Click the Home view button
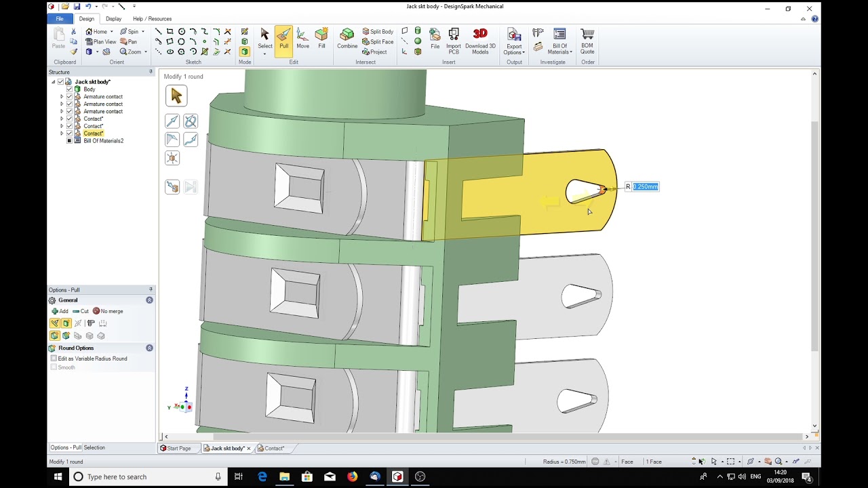Image resolution: width=868 pixels, height=488 pixels. pyautogui.click(x=96, y=31)
